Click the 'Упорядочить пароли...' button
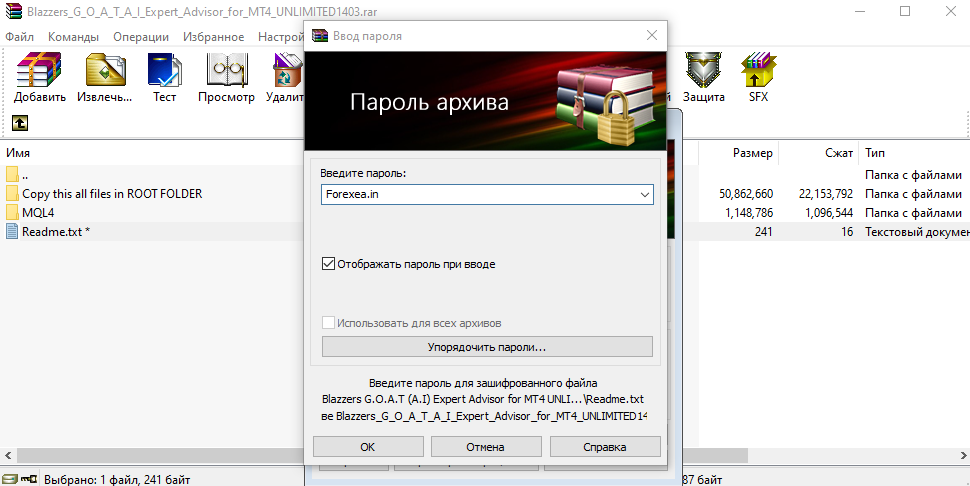 click(487, 346)
